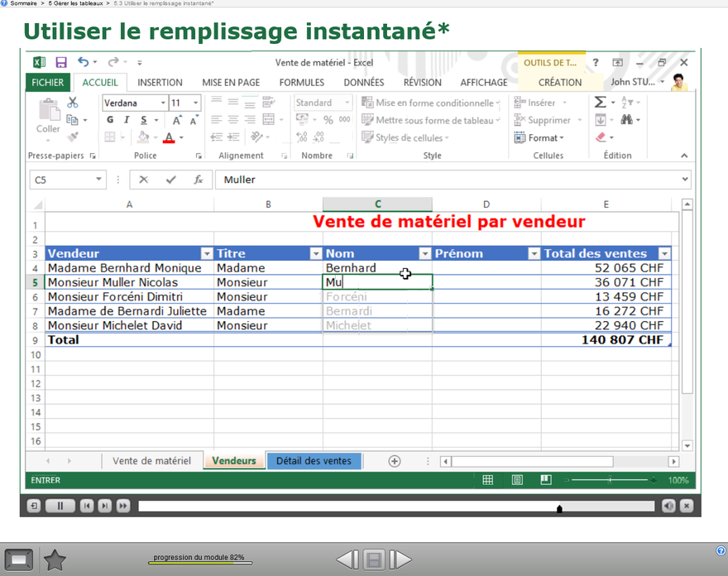728x576 pixels.
Task: Pause the tutorial playback
Action: tap(60, 506)
